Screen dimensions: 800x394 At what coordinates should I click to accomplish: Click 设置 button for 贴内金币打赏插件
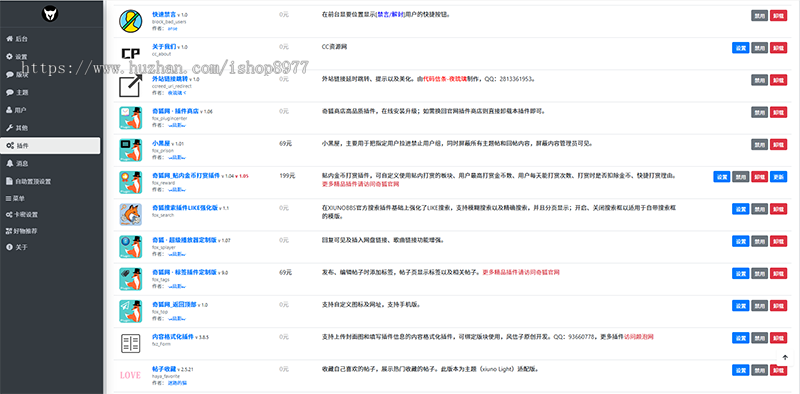[721, 177]
